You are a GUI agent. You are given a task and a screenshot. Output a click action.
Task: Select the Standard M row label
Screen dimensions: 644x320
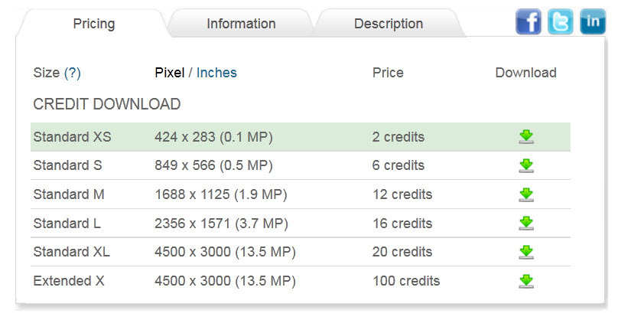[x=69, y=194]
